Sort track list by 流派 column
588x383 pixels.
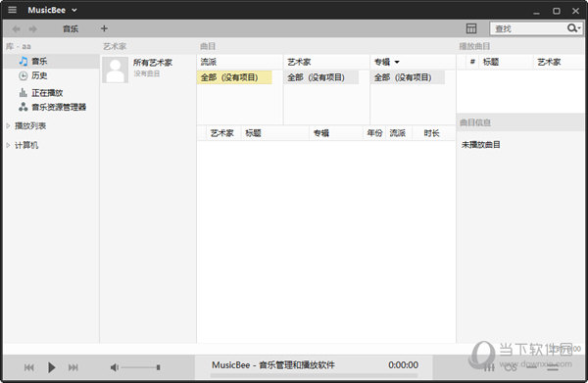398,133
